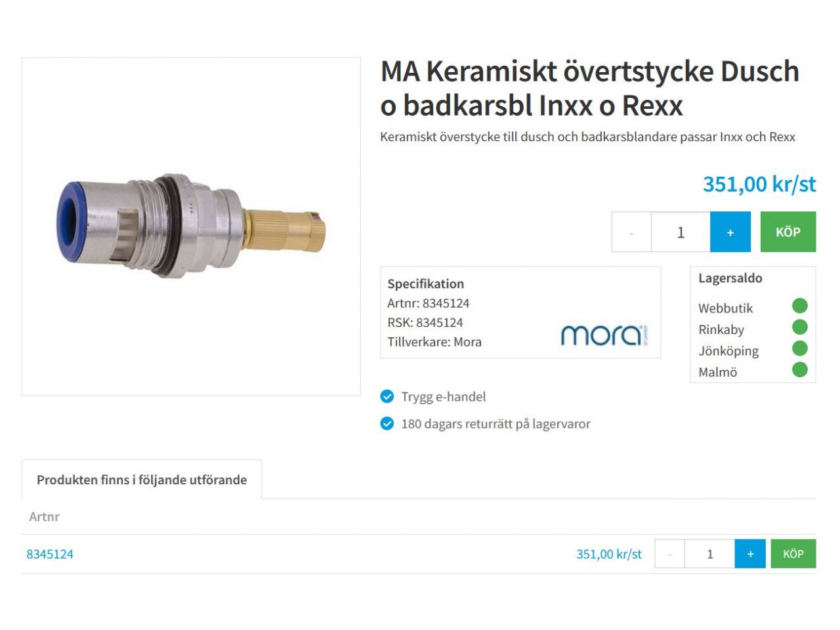Click the Jönköping green stock indicator
This screenshot has width=840, height=630.
click(799, 348)
